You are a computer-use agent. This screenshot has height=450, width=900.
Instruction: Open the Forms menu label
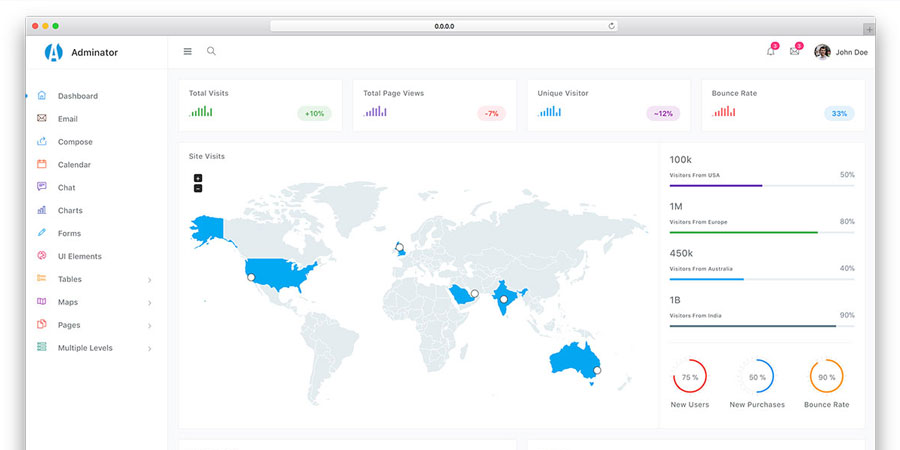[69, 234]
